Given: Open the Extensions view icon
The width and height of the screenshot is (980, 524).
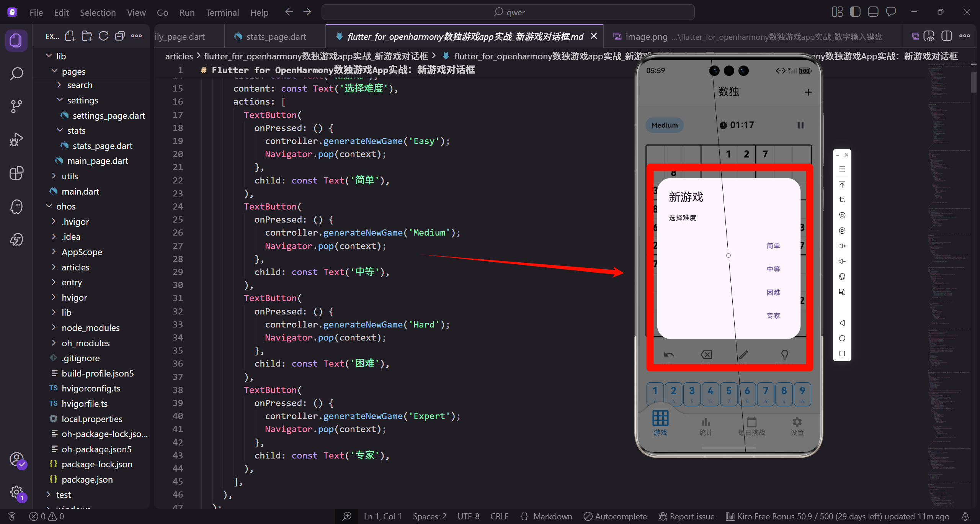Looking at the screenshot, I should click(x=16, y=173).
